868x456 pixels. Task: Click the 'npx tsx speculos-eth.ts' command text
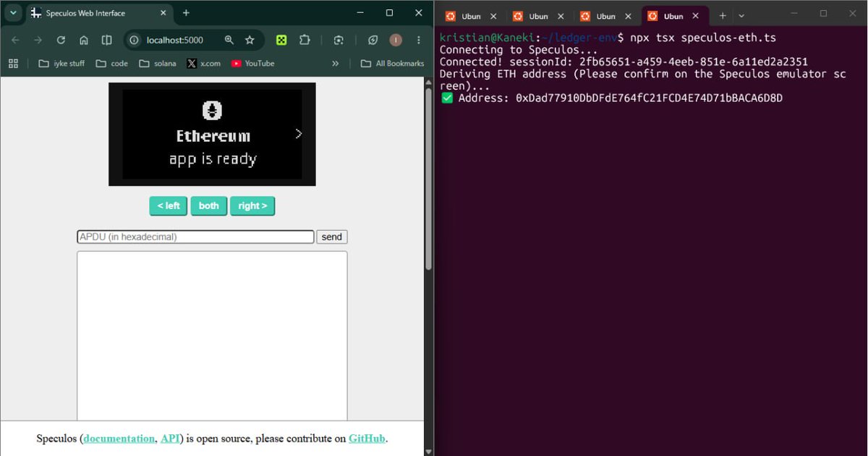pyautogui.click(x=703, y=38)
